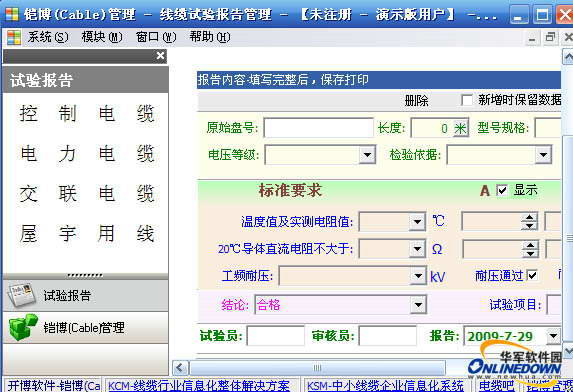Image resolution: width=573 pixels, height=392 pixels.
Task: Open the 检验依据 dropdown
Action: (543, 155)
